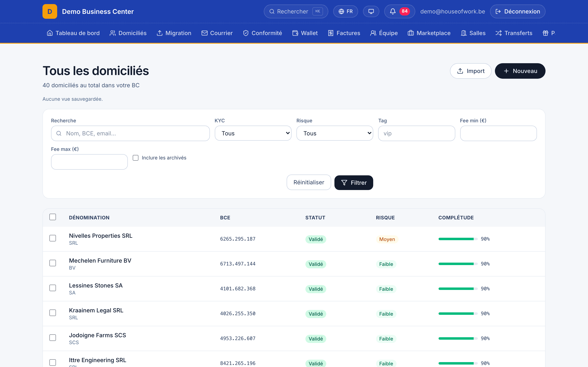Click the Wallet icon in navigation
The height and width of the screenshot is (367, 588).
tap(295, 33)
